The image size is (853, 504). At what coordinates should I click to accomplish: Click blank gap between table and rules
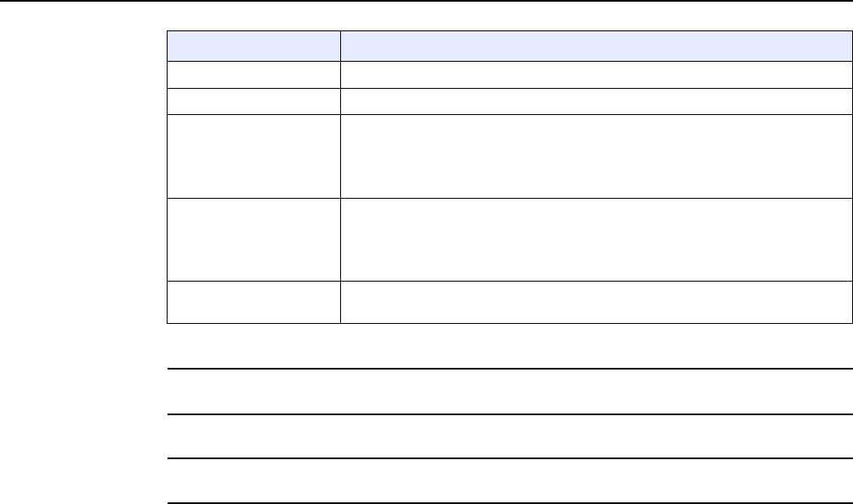[x=508, y=346]
